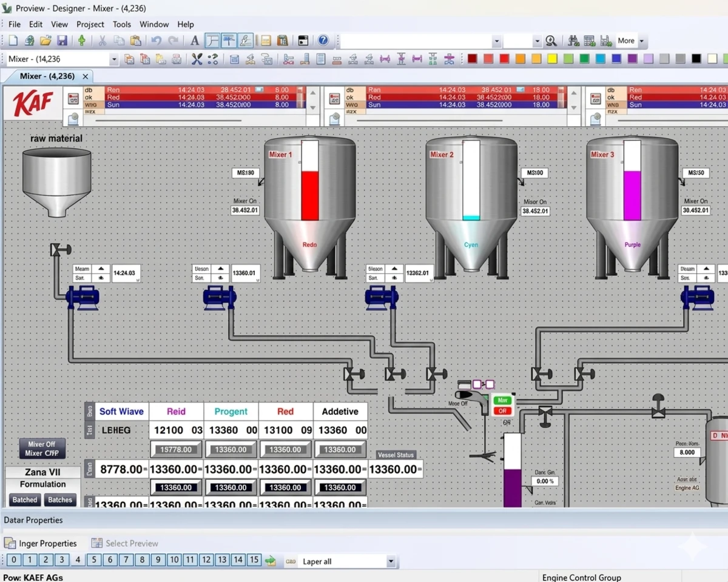This screenshot has height=582, width=728.
Task: Toggle layer 7 visibility button
Action: click(126, 560)
